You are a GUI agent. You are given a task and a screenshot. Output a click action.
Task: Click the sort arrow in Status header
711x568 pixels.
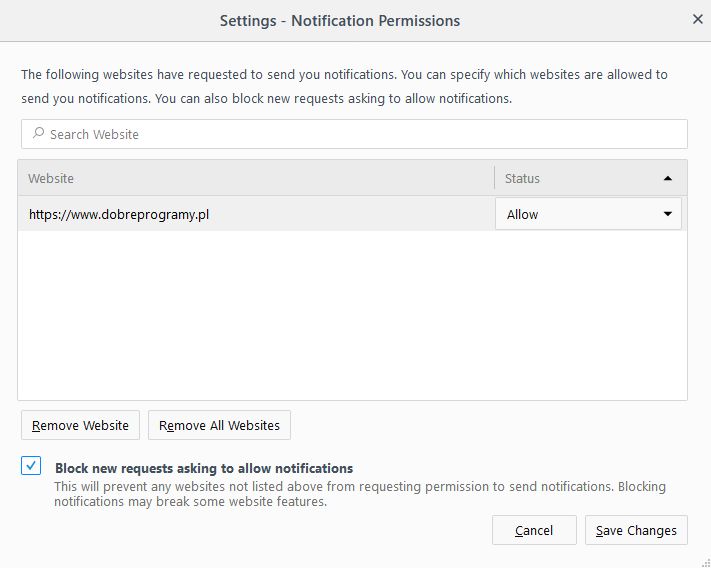pyautogui.click(x=667, y=178)
